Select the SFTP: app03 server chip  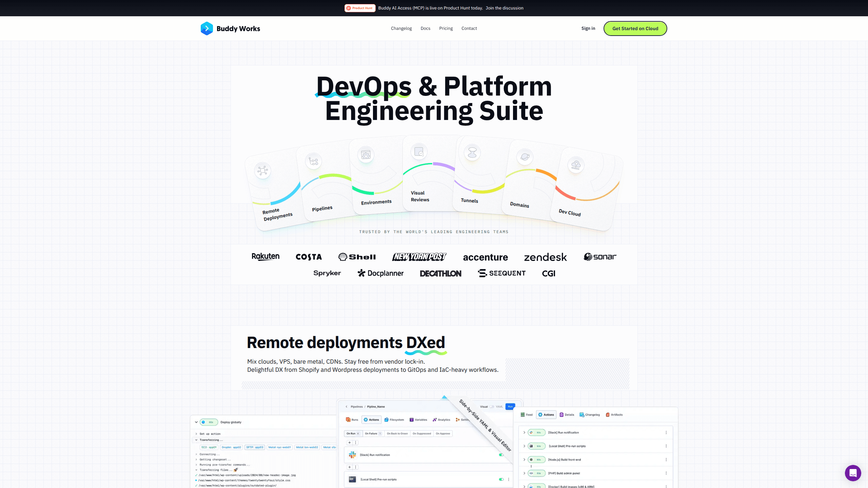click(255, 447)
